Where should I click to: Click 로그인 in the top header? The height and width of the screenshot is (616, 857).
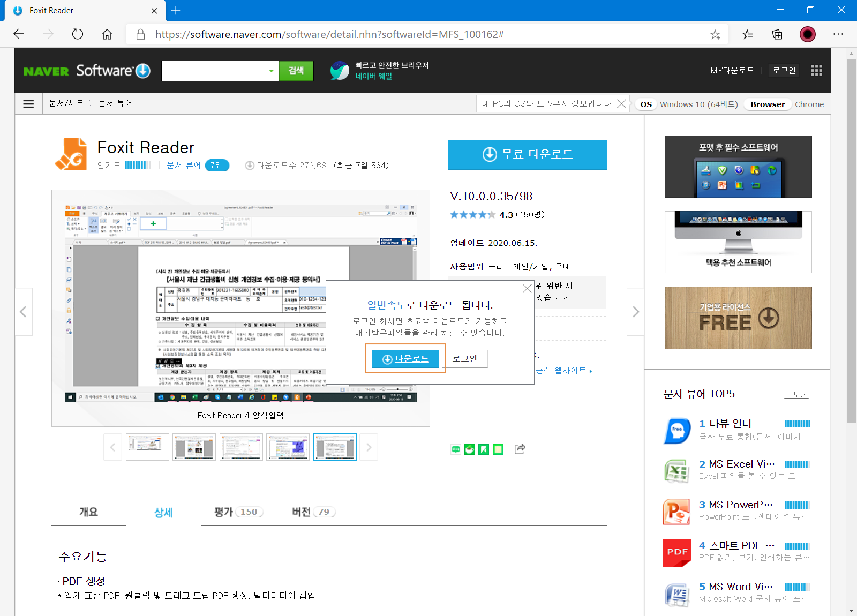pyautogui.click(x=784, y=71)
